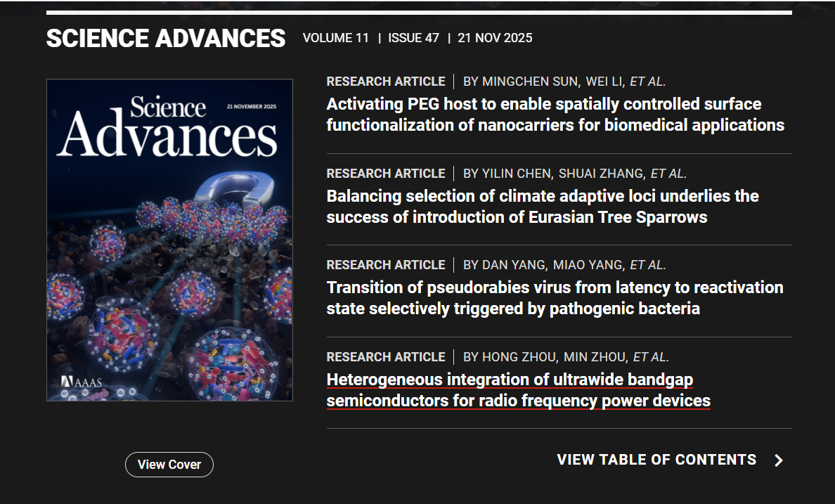
Task: Select author Miao Yang
Action: click(588, 265)
